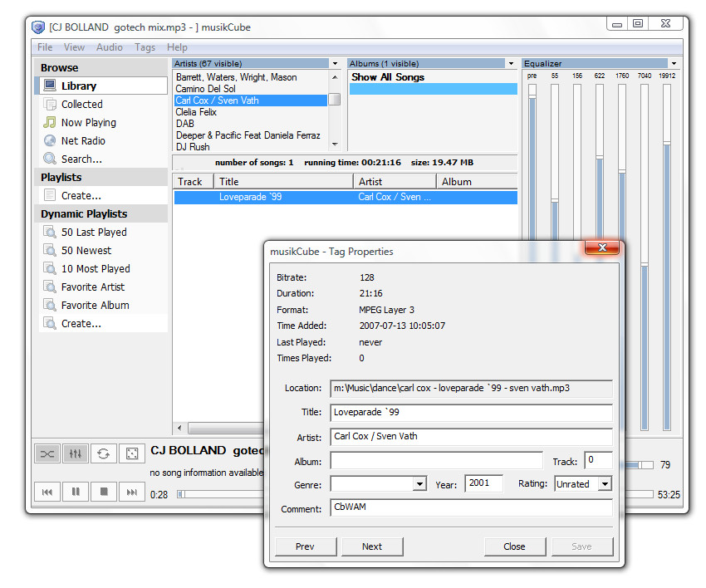Click the Next button in Tag Properties
The width and height of the screenshot is (706, 588).
[372, 546]
